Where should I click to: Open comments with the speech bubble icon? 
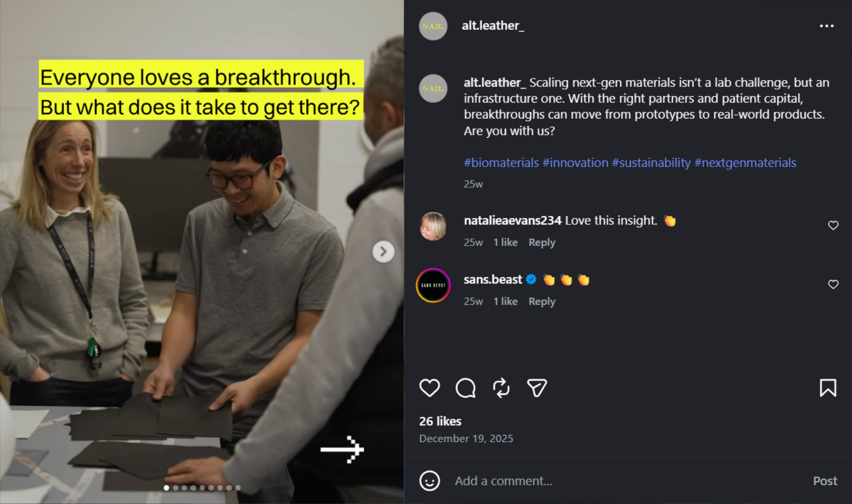[465, 388]
